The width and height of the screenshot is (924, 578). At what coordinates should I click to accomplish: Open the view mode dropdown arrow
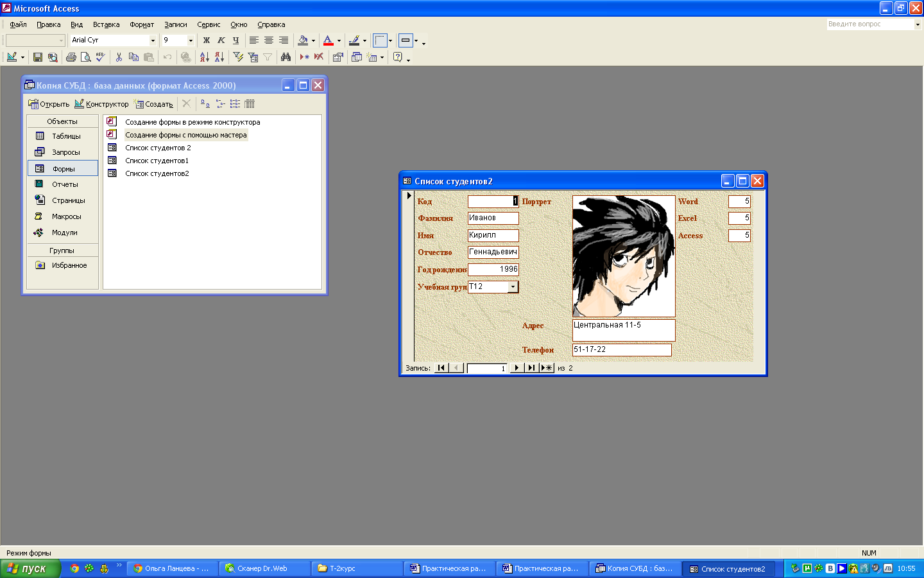(22, 57)
